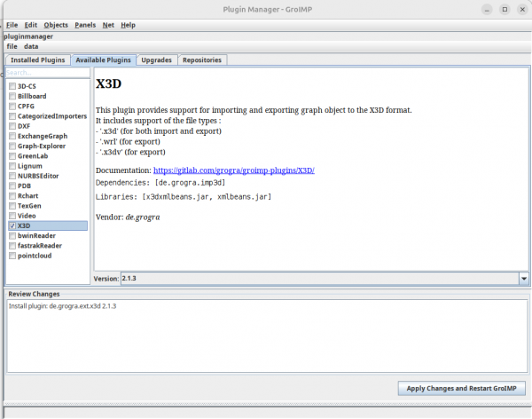Open the Upgrades tab

[x=155, y=60]
